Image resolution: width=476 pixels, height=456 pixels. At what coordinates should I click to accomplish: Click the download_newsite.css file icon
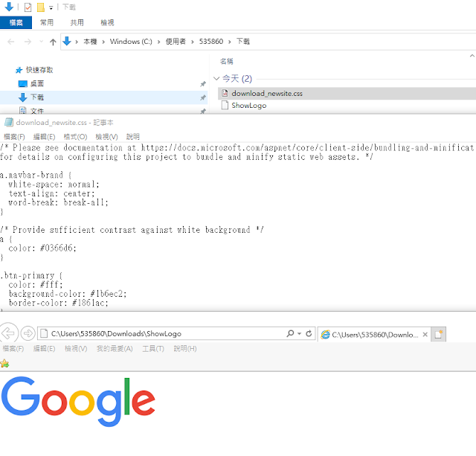(x=225, y=93)
